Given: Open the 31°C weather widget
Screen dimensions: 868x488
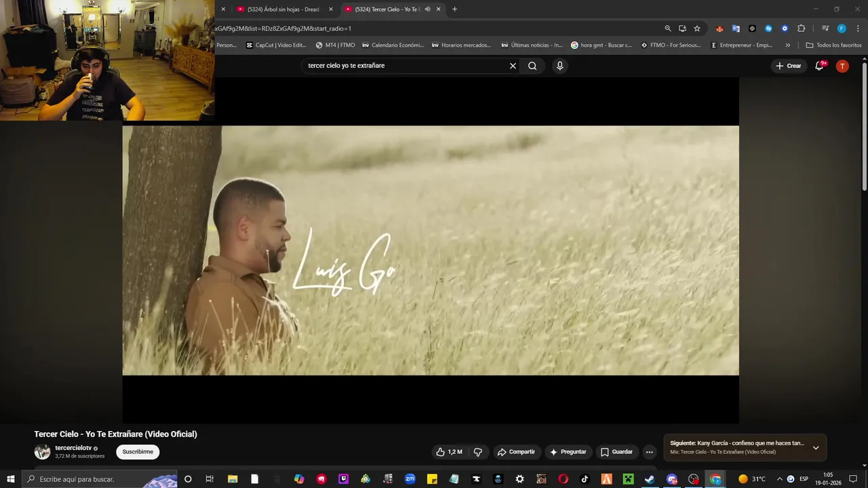Looking at the screenshot, I should (x=751, y=479).
